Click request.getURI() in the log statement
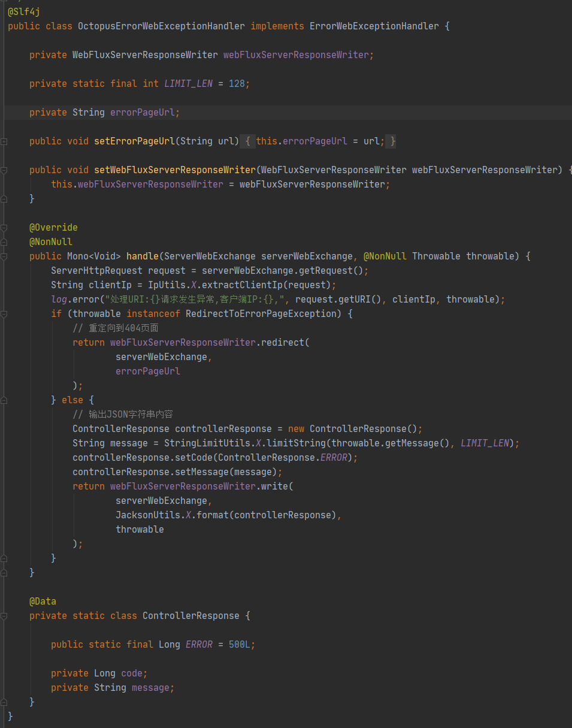 (x=338, y=300)
